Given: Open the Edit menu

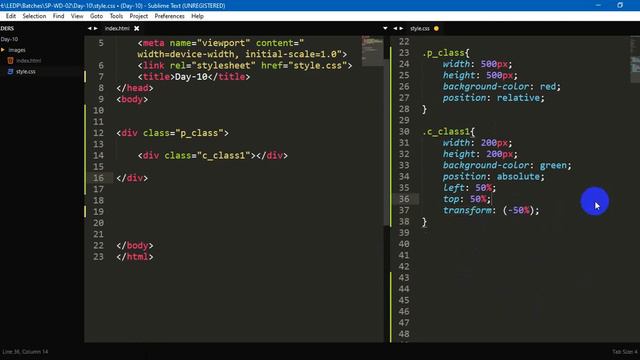Looking at the screenshot, I should (x=11, y=16).
